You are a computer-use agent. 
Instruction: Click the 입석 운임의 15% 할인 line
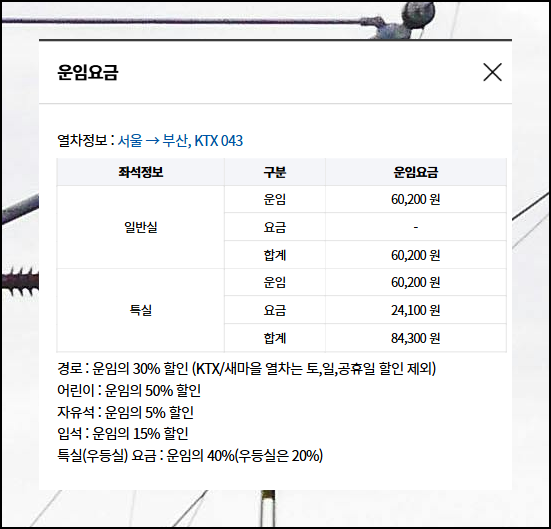point(123,434)
